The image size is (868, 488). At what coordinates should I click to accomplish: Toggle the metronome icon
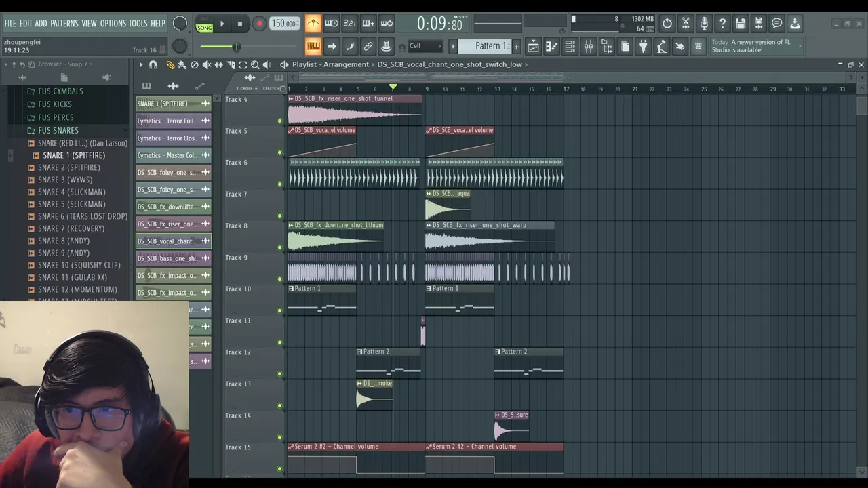[313, 24]
